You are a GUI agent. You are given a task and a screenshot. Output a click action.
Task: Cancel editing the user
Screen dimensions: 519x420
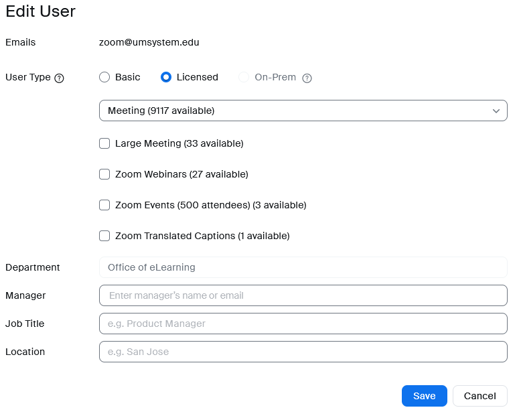click(x=480, y=396)
